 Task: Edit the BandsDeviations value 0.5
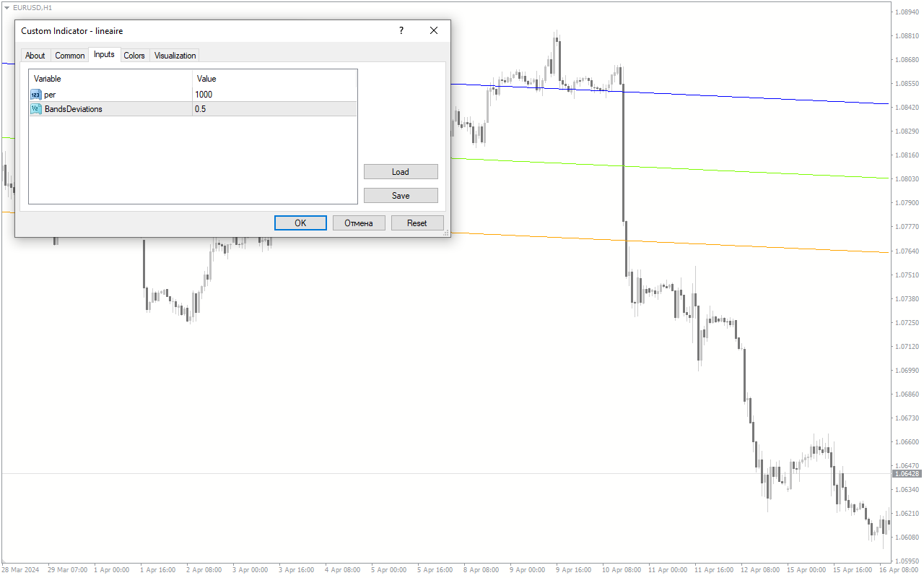(275, 109)
